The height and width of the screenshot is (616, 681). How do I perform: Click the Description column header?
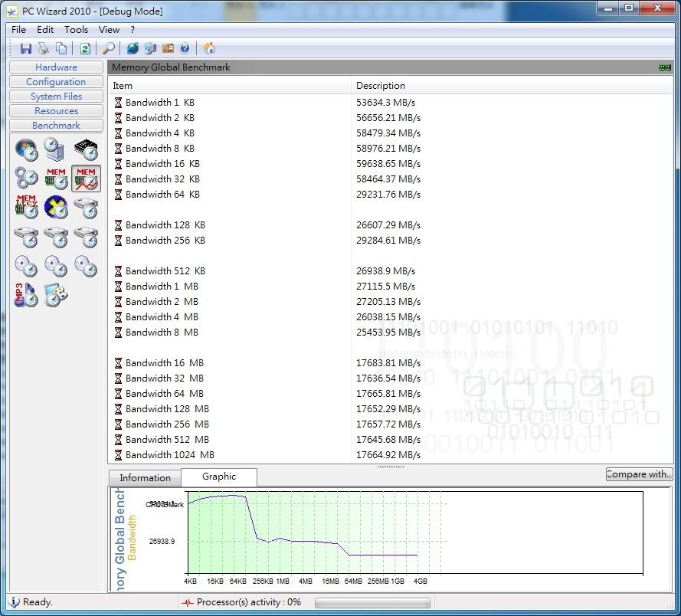tap(512, 86)
